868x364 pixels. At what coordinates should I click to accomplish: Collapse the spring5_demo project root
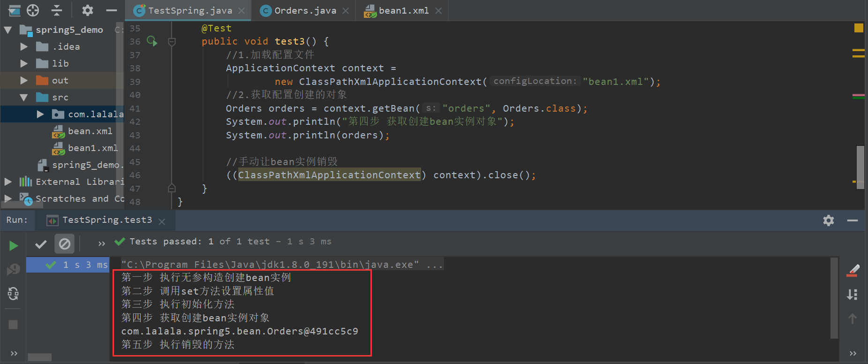click(8, 30)
